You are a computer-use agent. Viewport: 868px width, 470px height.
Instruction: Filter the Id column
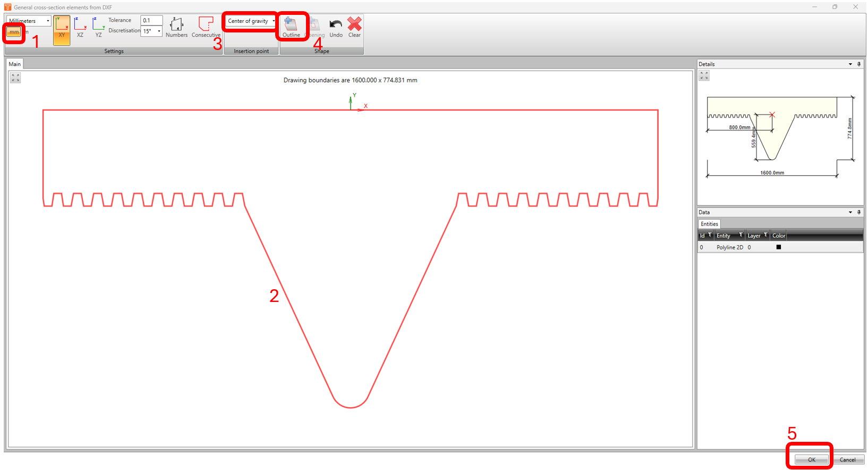tap(710, 235)
